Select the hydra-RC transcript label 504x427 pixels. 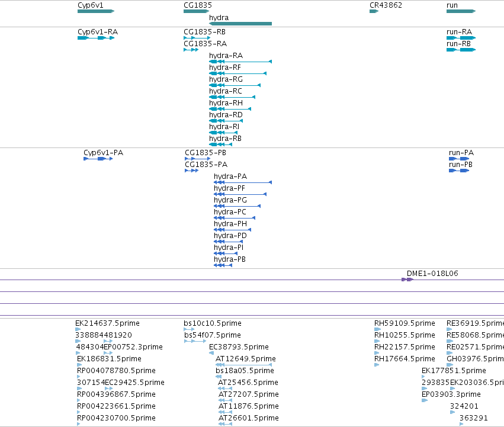[225, 91]
